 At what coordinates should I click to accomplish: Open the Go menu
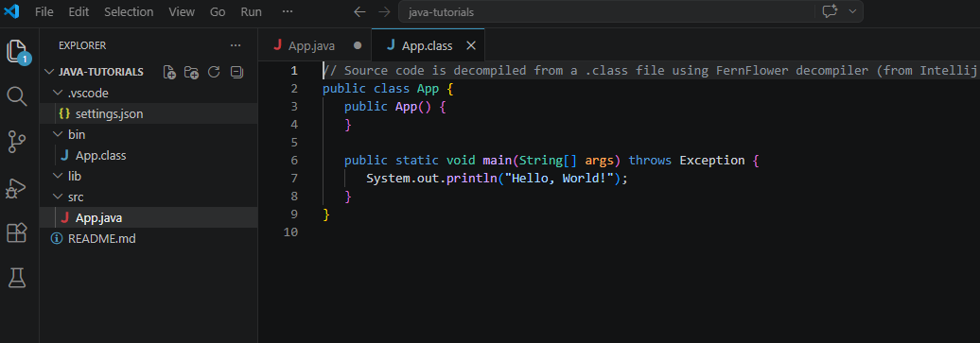[x=218, y=12]
